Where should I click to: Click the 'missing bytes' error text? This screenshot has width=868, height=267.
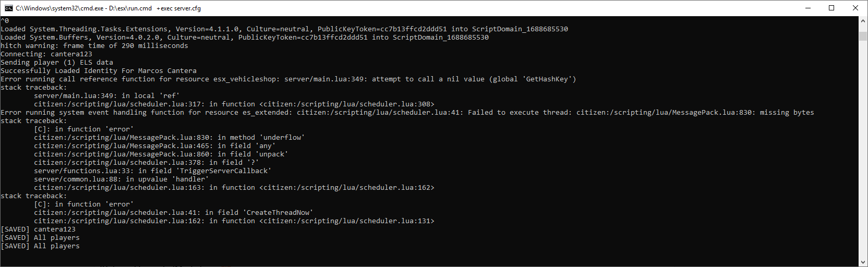pos(787,113)
